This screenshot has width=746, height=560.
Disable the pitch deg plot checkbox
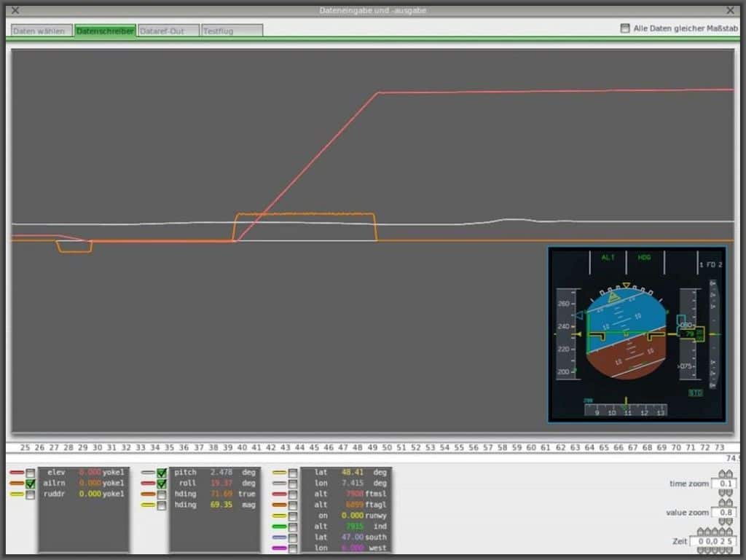tap(162, 473)
